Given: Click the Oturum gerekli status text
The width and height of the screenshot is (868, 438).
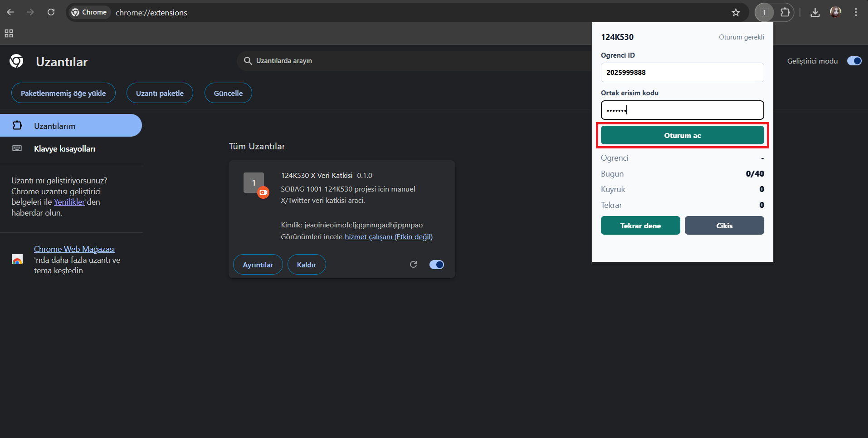Looking at the screenshot, I should [x=741, y=37].
